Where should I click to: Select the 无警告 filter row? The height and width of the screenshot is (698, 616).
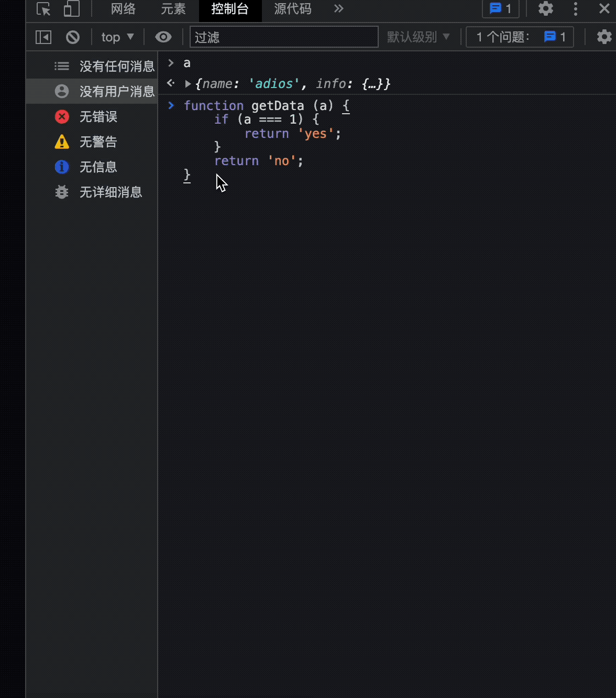pos(92,141)
